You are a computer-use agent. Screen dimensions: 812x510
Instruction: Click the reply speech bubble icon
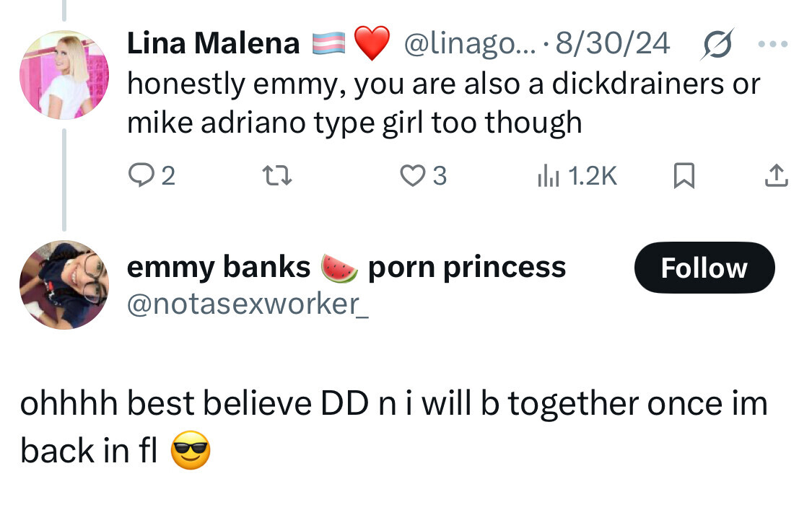(x=137, y=175)
